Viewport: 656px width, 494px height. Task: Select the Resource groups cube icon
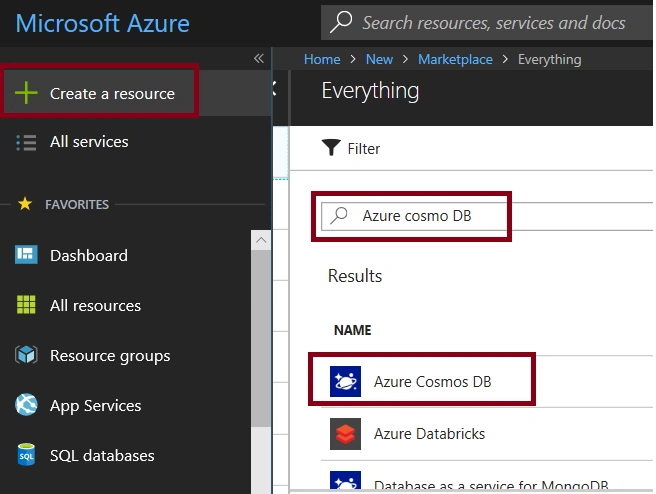[x=26, y=355]
